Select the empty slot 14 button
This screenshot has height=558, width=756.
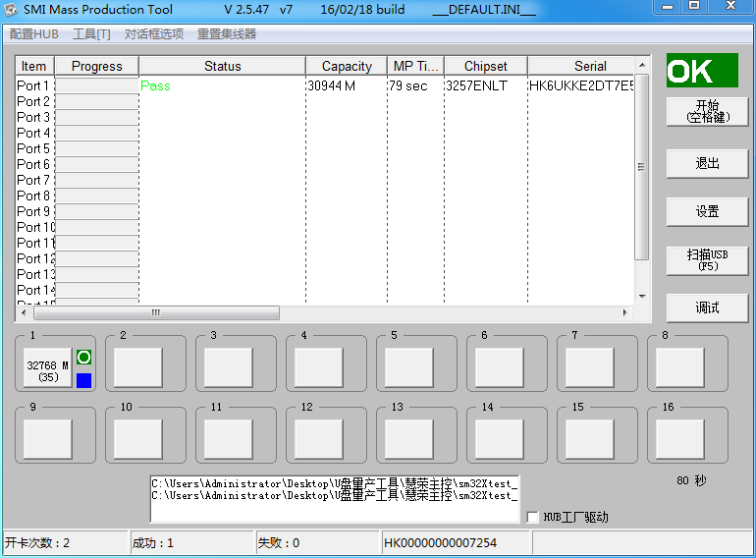coord(500,439)
